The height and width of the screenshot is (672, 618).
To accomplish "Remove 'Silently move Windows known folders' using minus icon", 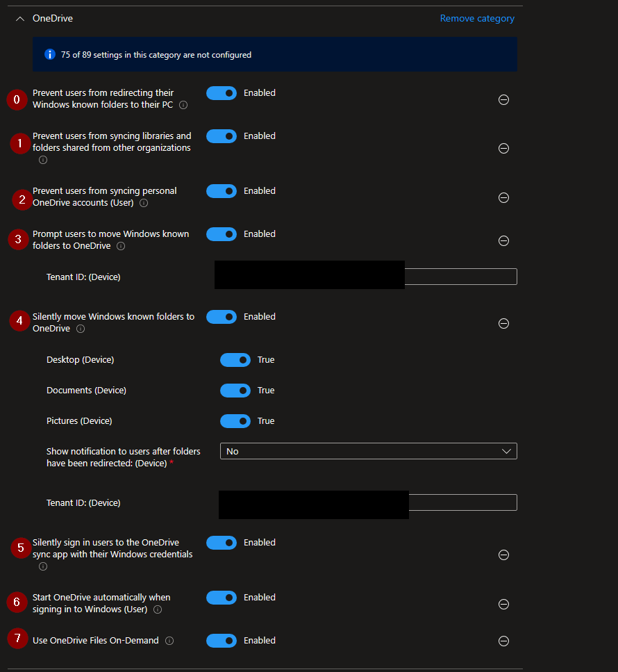I will (x=504, y=323).
